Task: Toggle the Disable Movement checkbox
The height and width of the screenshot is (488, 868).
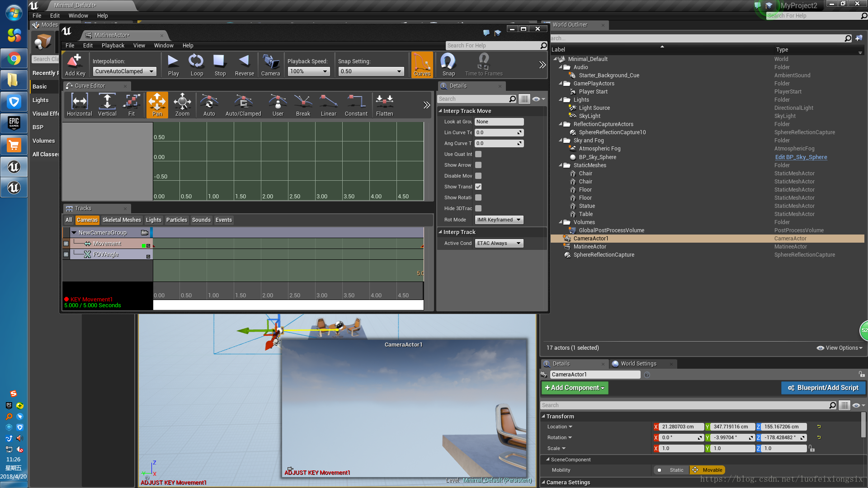Action: (x=478, y=176)
